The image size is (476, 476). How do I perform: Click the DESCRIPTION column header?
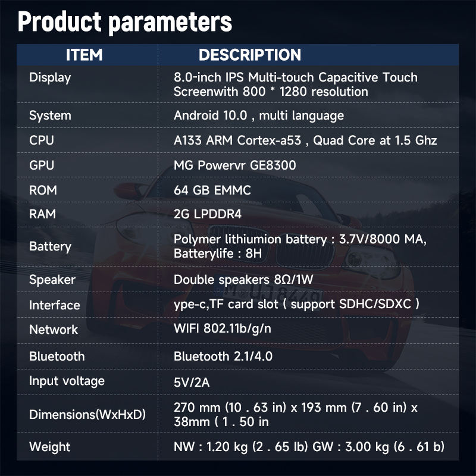pos(250,55)
